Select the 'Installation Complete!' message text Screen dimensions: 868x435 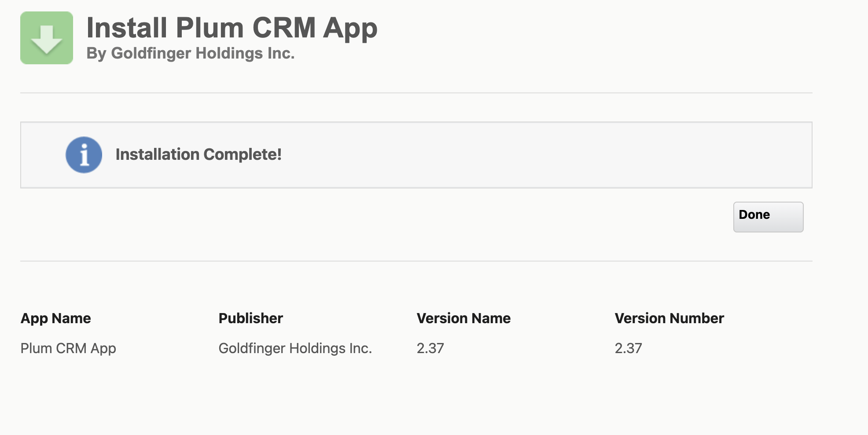click(199, 155)
